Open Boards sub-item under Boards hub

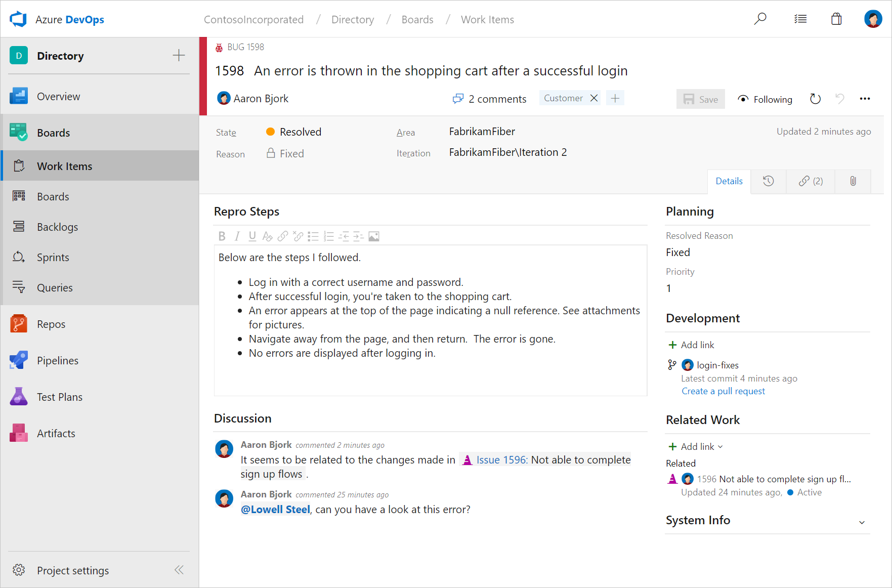click(x=100, y=196)
